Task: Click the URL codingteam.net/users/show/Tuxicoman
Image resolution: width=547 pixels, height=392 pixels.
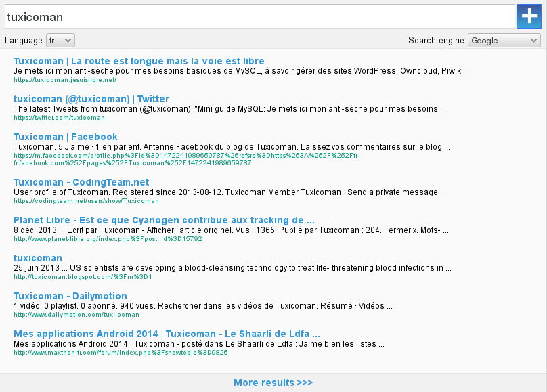Action: click(86, 201)
